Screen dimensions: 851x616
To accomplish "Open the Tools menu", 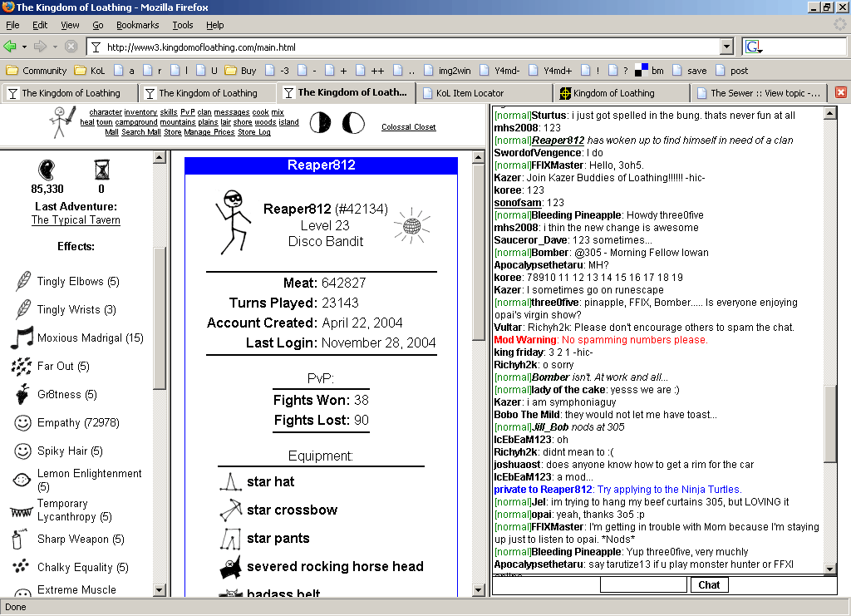I will (x=183, y=25).
